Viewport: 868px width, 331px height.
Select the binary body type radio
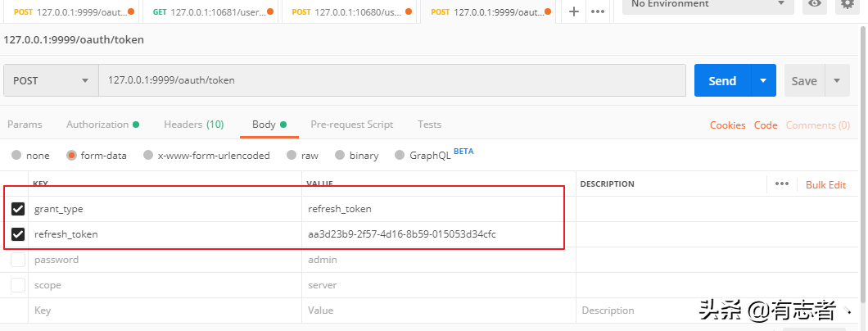pos(340,156)
